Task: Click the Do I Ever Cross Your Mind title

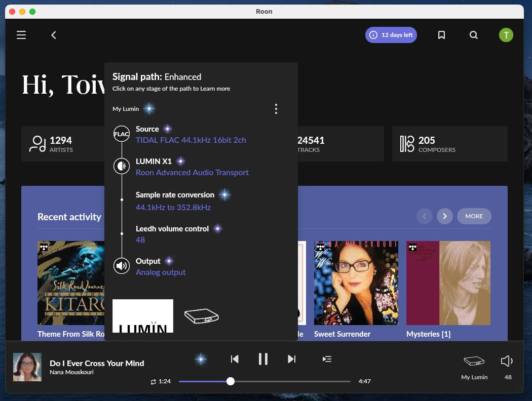Action: tap(97, 363)
